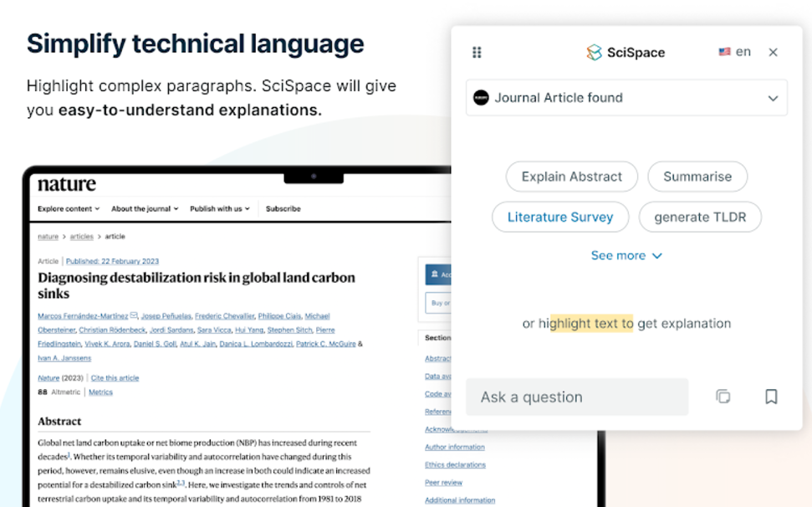Jump to Peer review section

pyautogui.click(x=443, y=483)
